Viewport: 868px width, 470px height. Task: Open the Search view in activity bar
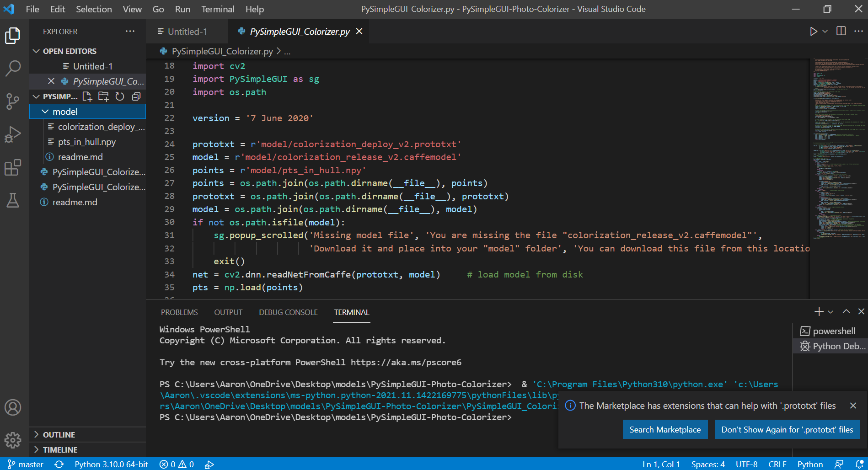pos(13,68)
